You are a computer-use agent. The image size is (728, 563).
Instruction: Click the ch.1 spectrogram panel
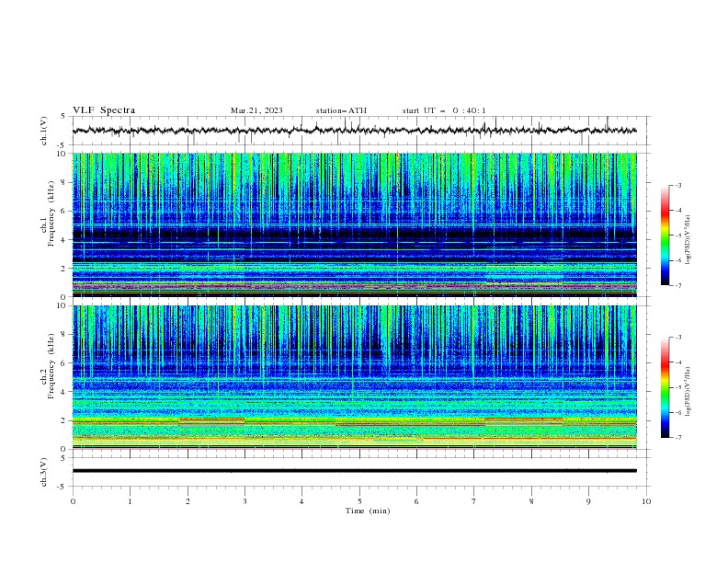point(354,224)
